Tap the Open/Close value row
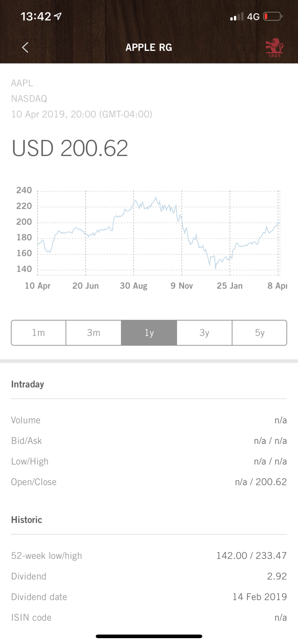Viewport: 298px width, 644px height. pos(149,482)
